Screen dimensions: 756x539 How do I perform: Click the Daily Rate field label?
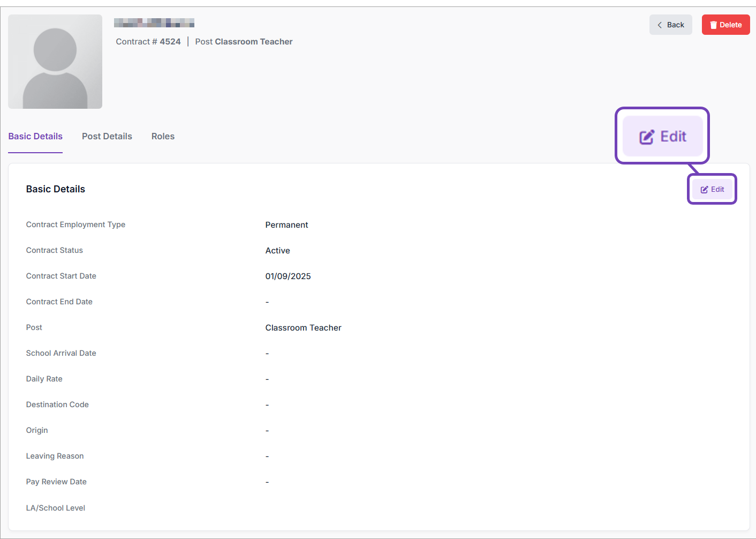44,379
